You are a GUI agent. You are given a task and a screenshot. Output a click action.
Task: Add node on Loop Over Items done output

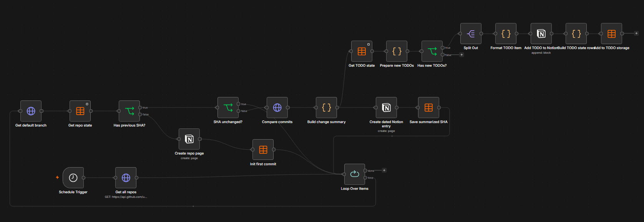[384, 170]
